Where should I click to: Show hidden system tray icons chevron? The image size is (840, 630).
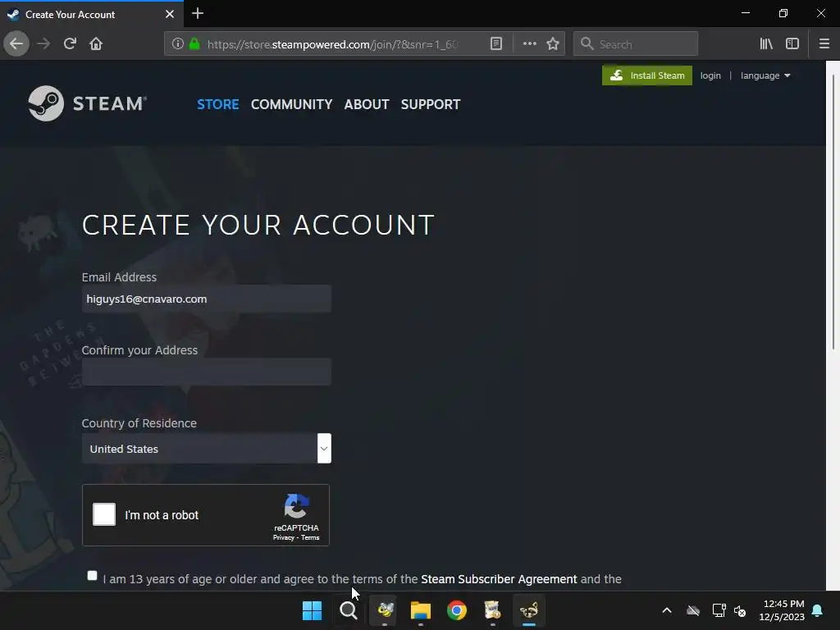tap(667, 610)
